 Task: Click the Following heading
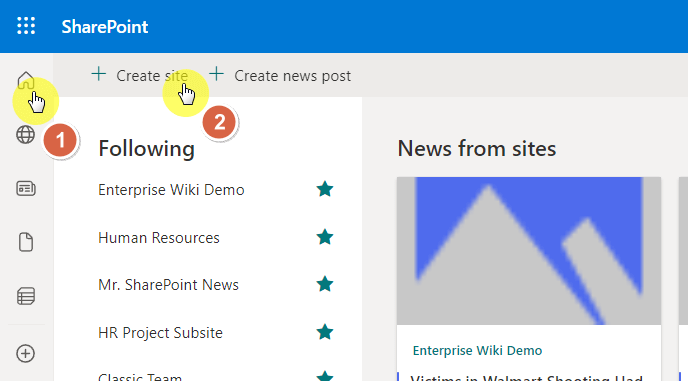(147, 149)
